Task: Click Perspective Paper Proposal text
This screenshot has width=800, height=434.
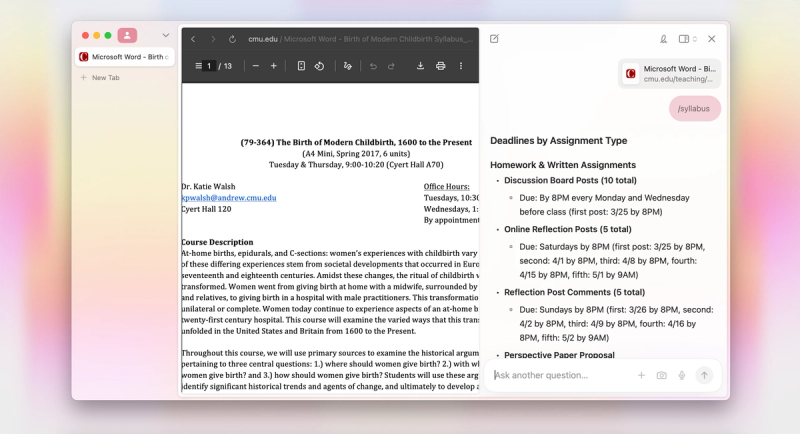Action: pyautogui.click(x=559, y=355)
